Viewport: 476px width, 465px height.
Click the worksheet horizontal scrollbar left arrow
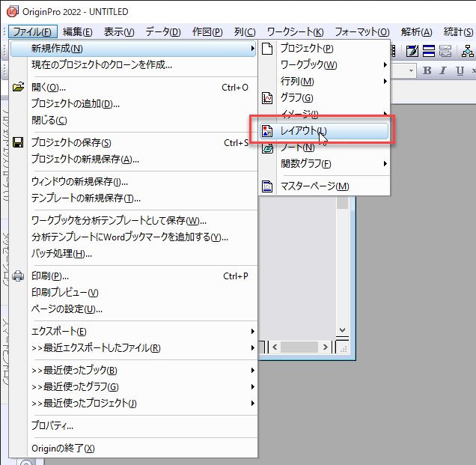(275, 347)
